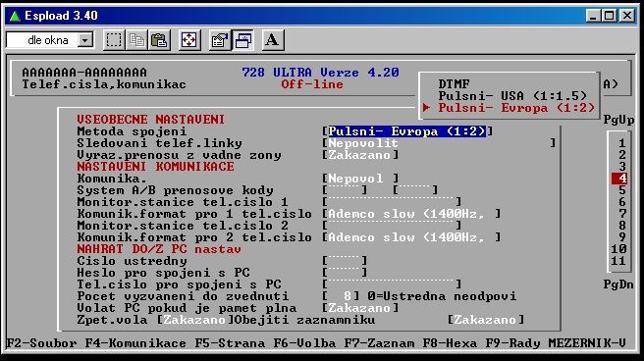Click the green Espload title bar icon
The width and height of the screenshot is (644, 361).
pyautogui.click(x=15, y=16)
